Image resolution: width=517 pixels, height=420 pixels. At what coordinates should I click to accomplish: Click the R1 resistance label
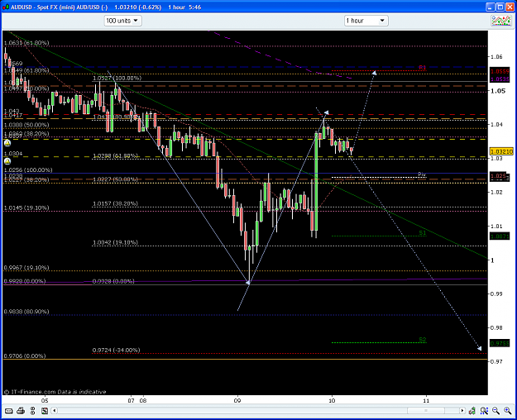423,68
